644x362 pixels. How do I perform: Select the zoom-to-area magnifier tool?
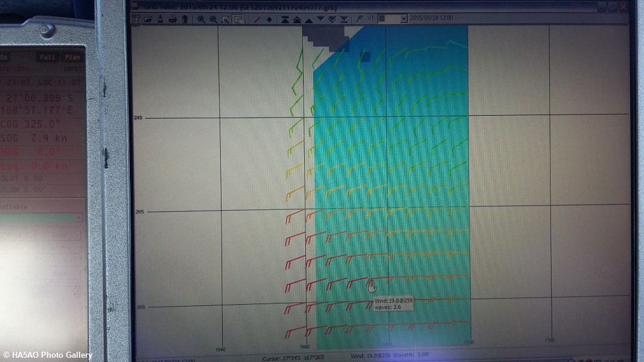(225, 19)
